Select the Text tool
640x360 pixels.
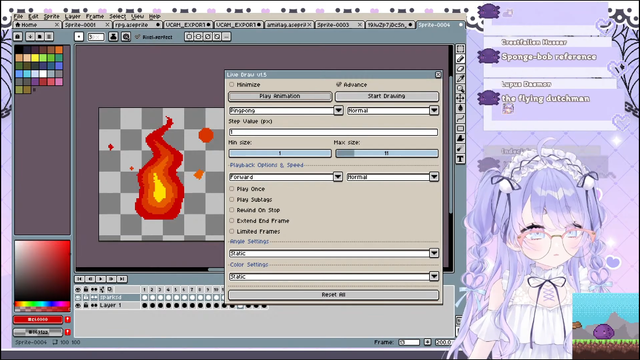pyautogui.click(x=460, y=159)
